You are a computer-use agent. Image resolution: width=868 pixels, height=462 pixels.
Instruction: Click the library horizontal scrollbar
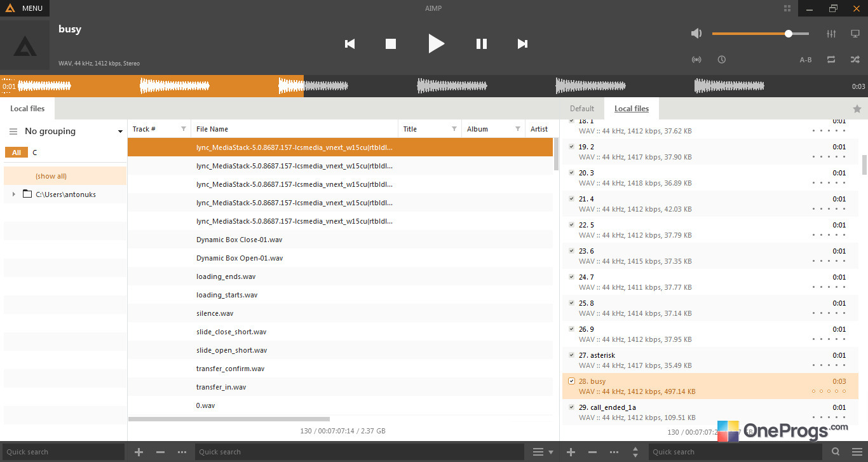(229, 419)
